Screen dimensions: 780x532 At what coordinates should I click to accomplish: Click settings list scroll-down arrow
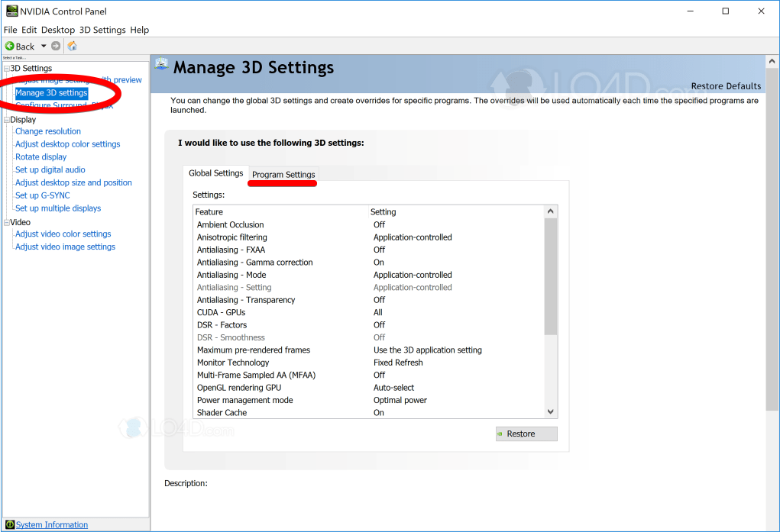pos(551,411)
